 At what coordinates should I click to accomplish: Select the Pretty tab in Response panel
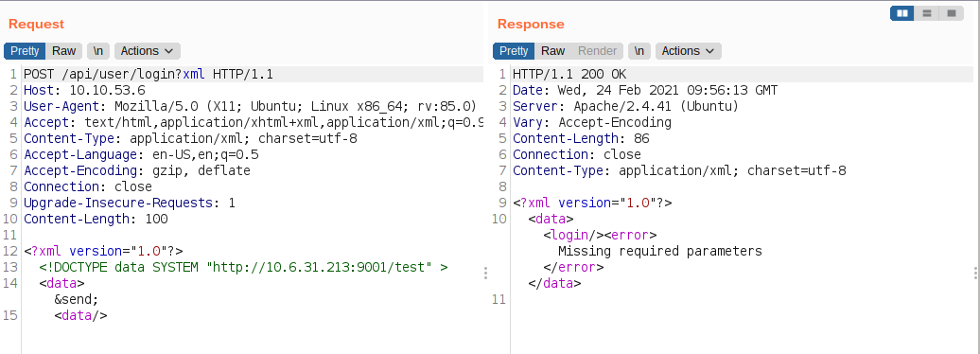tap(514, 51)
